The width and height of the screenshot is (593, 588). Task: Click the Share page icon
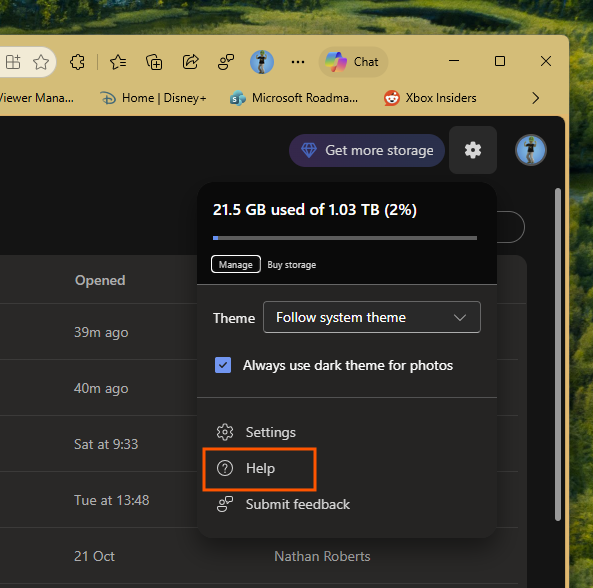[x=190, y=62]
